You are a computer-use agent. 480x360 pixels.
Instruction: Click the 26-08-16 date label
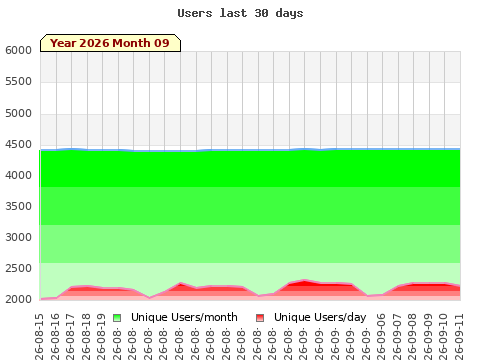click(55, 336)
